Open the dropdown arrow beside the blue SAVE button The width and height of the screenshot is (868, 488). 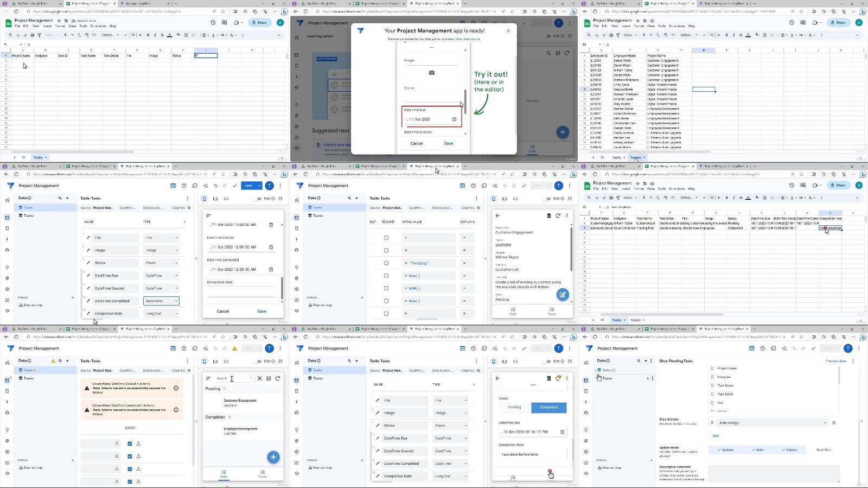click(x=259, y=186)
